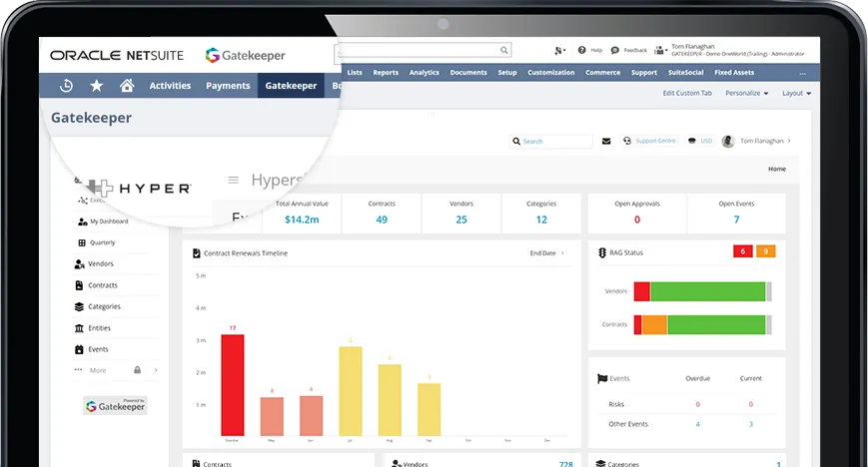Open the Commerce menu
This screenshot has height=467, width=868.
[603, 73]
